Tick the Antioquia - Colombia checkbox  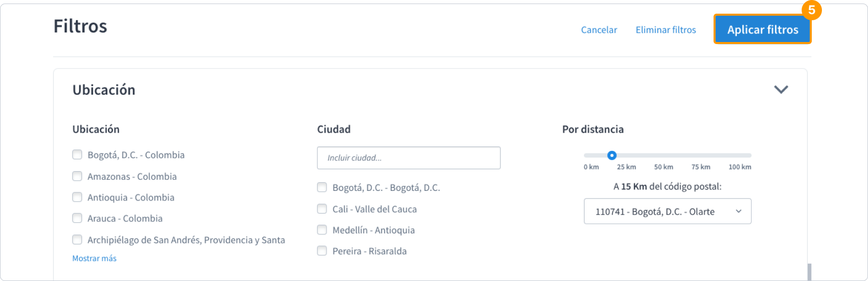pos(77,197)
